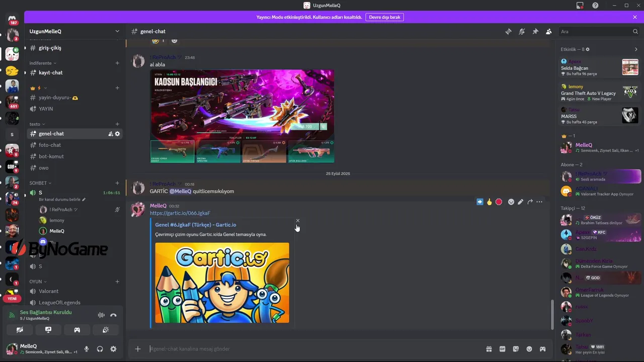Open Help question mark icon
Viewport: 644px width, 362px height.
pos(596,6)
